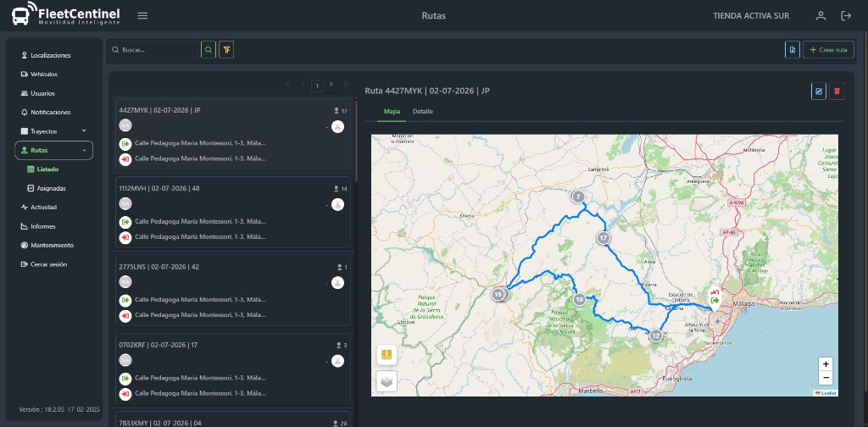Select the Listado submenu item
Viewport: 868px width, 427px height.
coord(47,169)
